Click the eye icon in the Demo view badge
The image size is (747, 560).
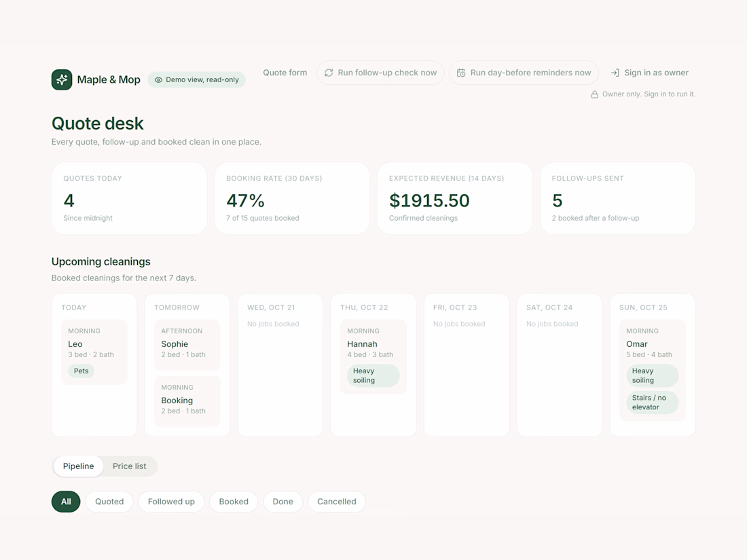pyautogui.click(x=159, y=80)
